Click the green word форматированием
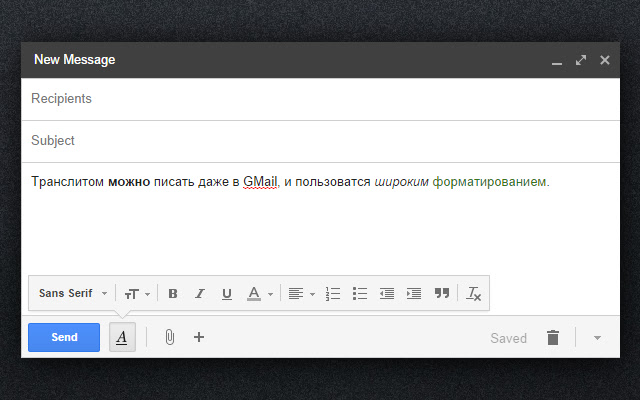The width and height of the screenshot is (640, 400). pos(489,182)
